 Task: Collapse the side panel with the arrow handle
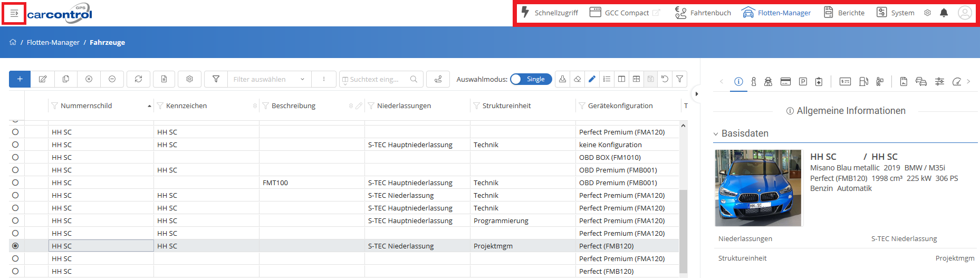click(696, 94)
